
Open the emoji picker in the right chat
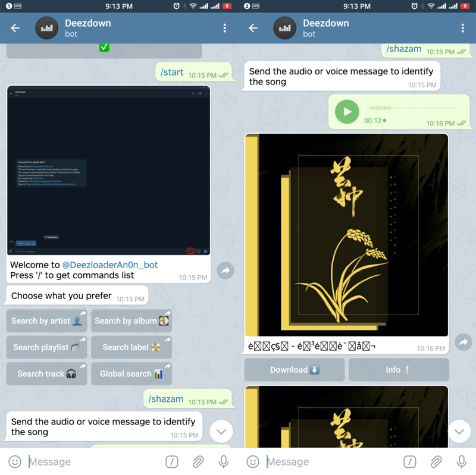click(x=253, y=462)
